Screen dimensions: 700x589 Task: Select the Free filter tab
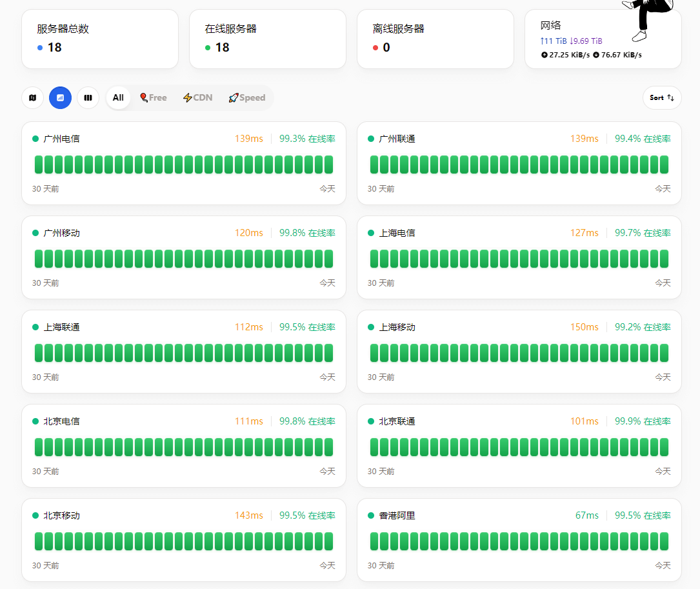click(154, 97)
